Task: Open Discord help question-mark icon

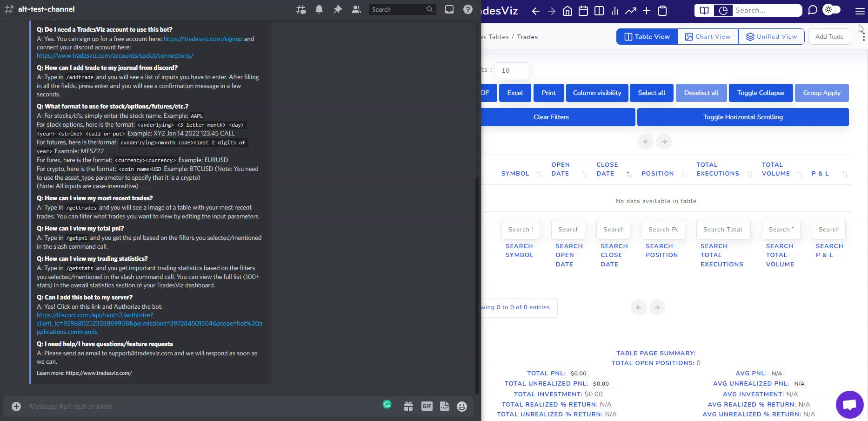Action: point(468,9)
